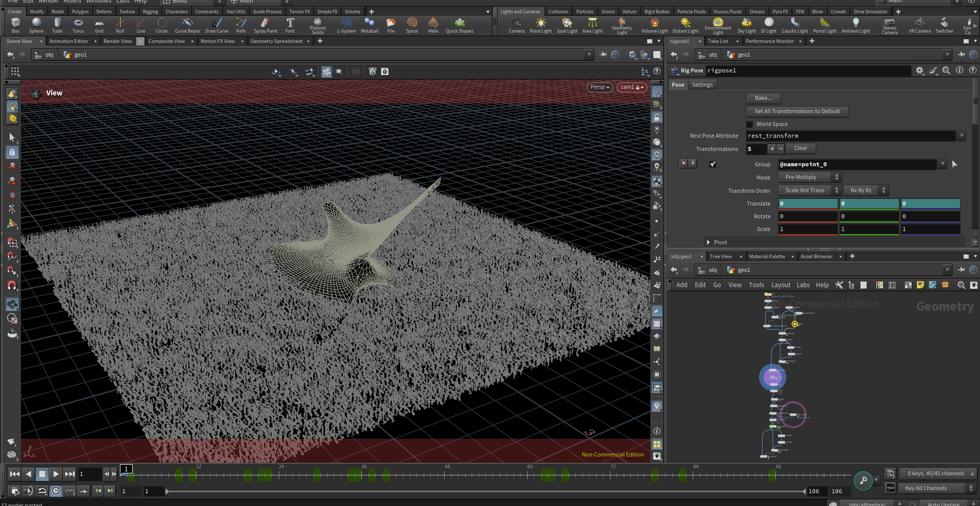Open the Settings tab
Screen dimensions: 980x506
(x=702, y=85)
